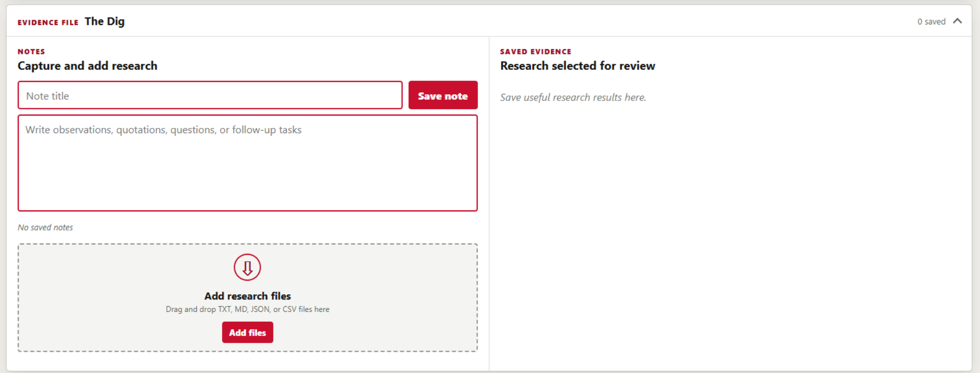Click the circled down-arrow upload icon
The height and width of the screenshot is (373, 980).
[247, 267]
